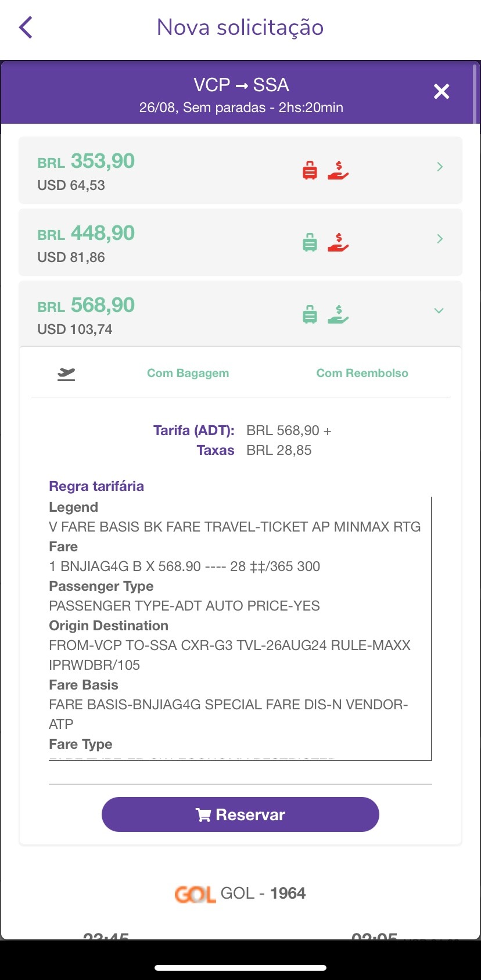Open the Com Bagagem tab
The image size is (481, 980).
tap(188, 373)
